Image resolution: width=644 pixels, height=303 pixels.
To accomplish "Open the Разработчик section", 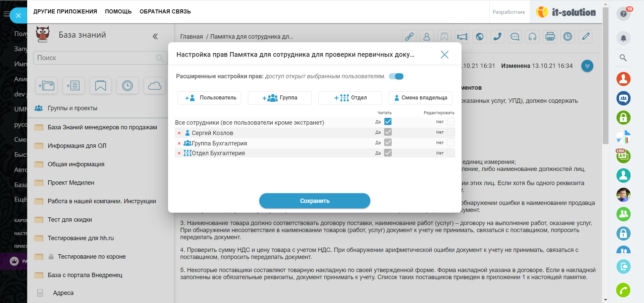I will [x=509, y=12].
